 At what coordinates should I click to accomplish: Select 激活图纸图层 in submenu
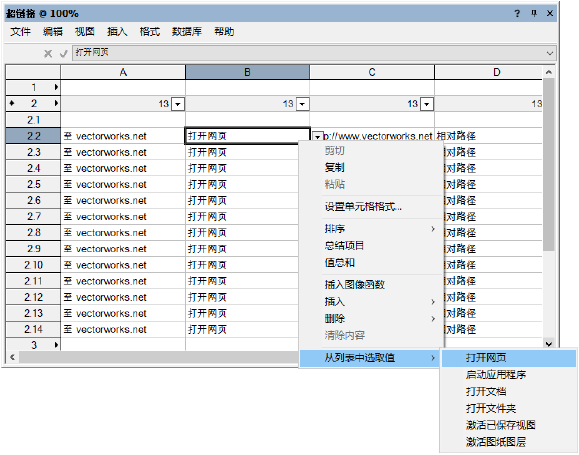pos(509,442)
